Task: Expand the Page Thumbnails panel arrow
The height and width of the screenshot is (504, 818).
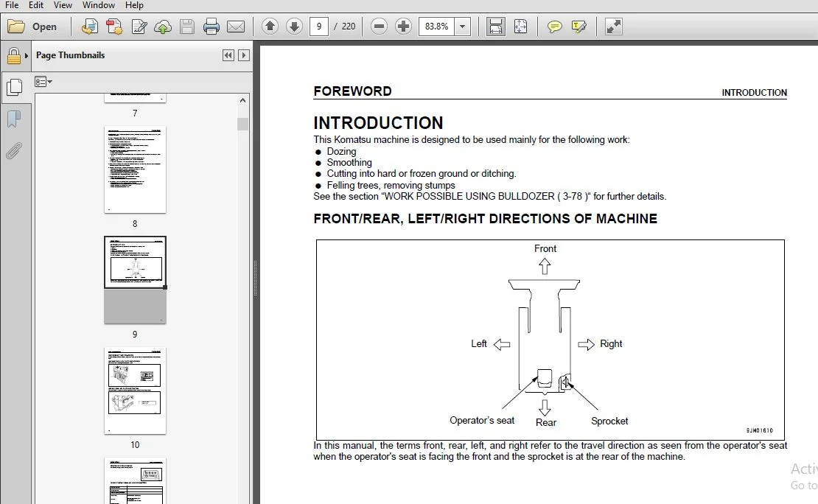Action: click(x=244, y=55)
